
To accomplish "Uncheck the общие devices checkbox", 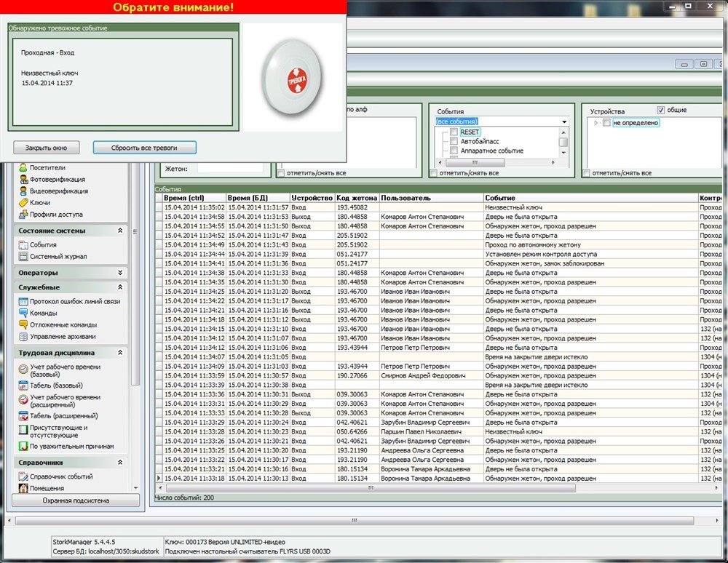I will 661,110.
